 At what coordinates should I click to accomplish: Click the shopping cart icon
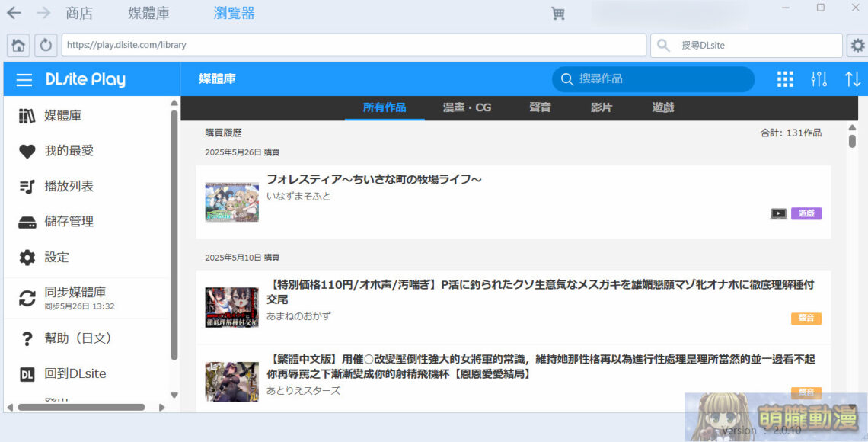pyautogui.click(x=558, y=12)
